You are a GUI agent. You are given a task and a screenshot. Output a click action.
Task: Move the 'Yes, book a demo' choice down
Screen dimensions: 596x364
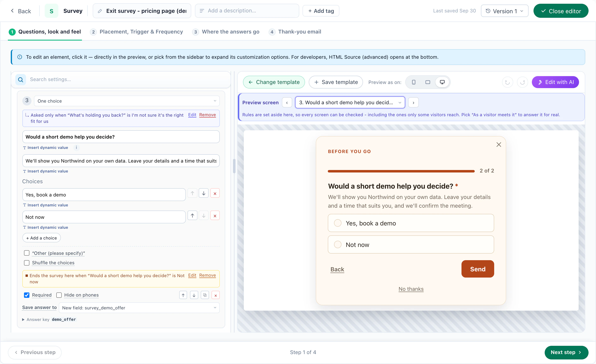point(204,193)
